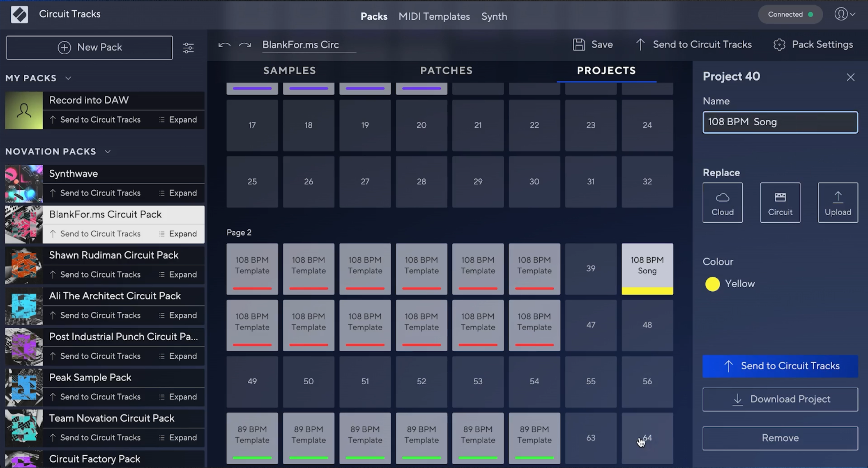This screenshot has width=868, height=468.
Task: Send Peak Sample Pack to Circuit Tracks
Action: pos(95,397)
